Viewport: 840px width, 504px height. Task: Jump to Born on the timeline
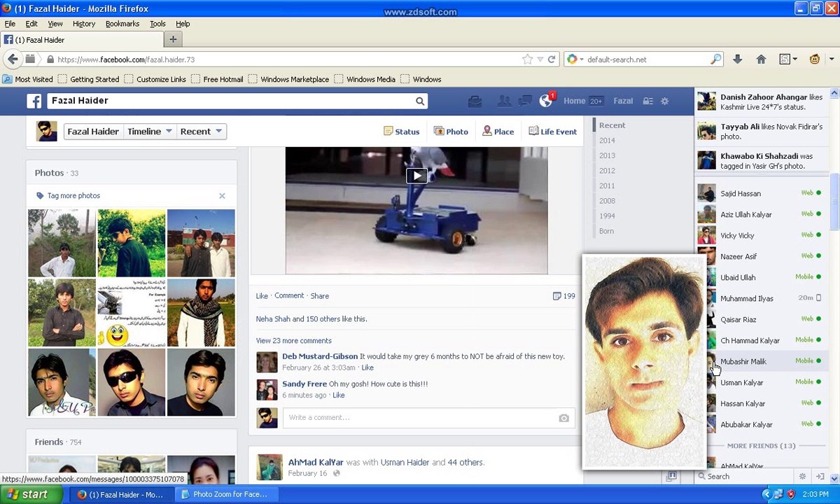(x=606, y=232)
